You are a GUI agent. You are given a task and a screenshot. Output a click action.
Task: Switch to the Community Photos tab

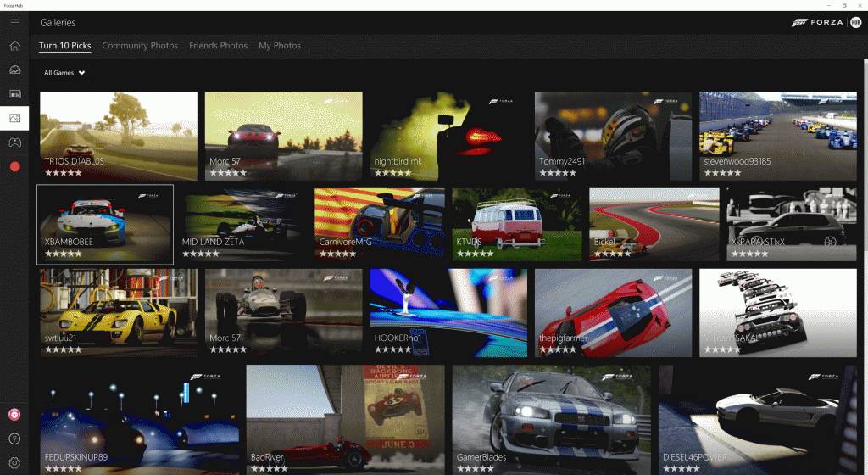(x=140, y=46)
